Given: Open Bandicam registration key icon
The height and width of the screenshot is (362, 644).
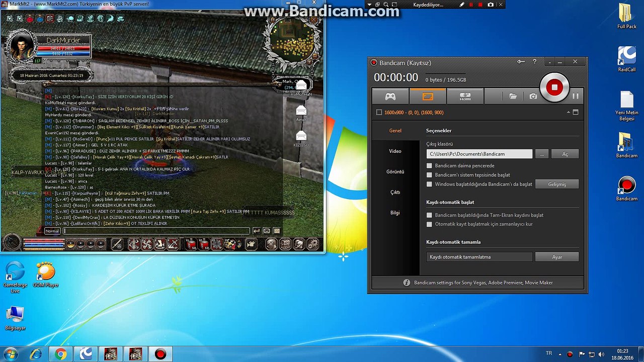Looking at the screenshot, I should [x=521, y=62].
